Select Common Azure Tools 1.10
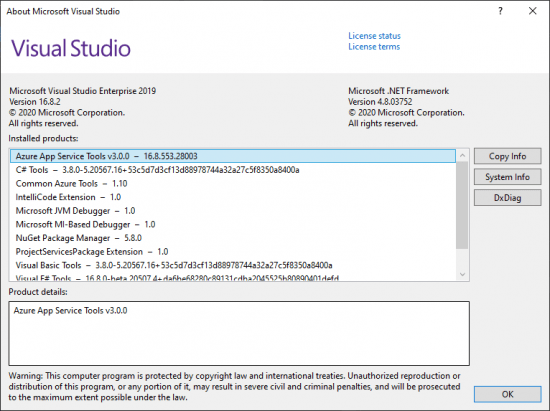 [233, 183]
